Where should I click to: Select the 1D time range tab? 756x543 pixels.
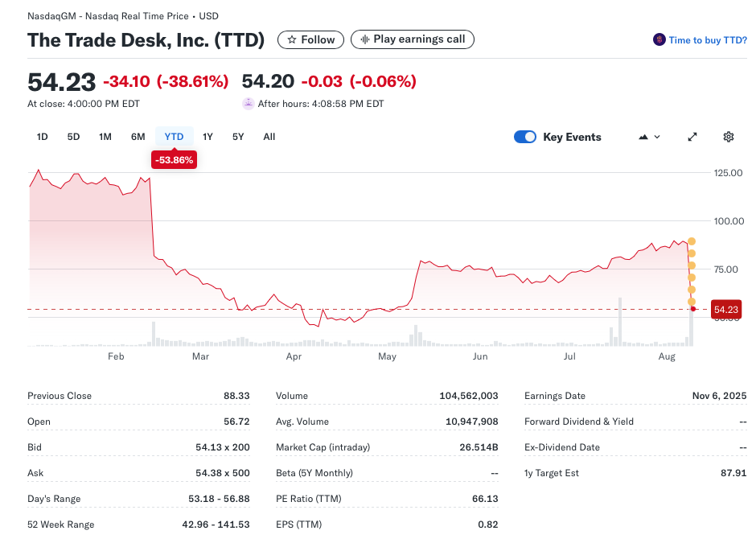tap(43, 137)
